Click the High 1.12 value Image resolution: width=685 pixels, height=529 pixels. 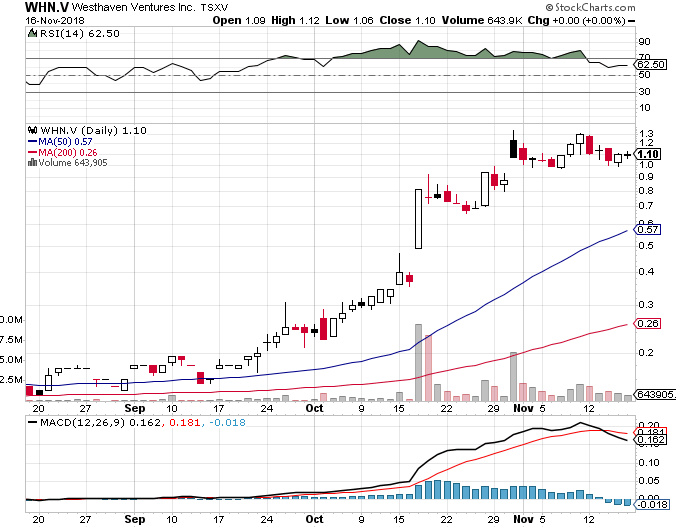[x=295, y=20]
